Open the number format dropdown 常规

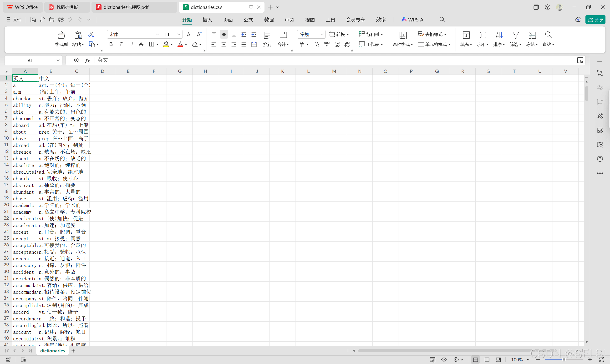tap(322, 34)
